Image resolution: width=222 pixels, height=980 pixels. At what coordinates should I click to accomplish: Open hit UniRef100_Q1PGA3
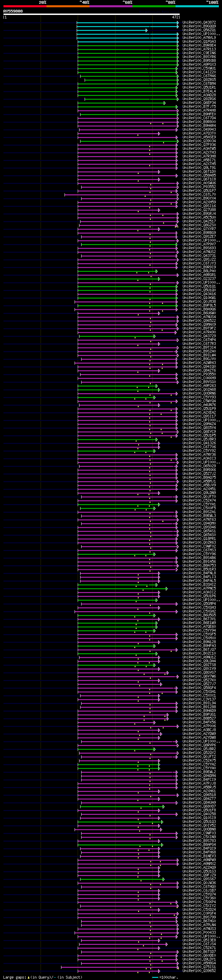tap(199, 41)
